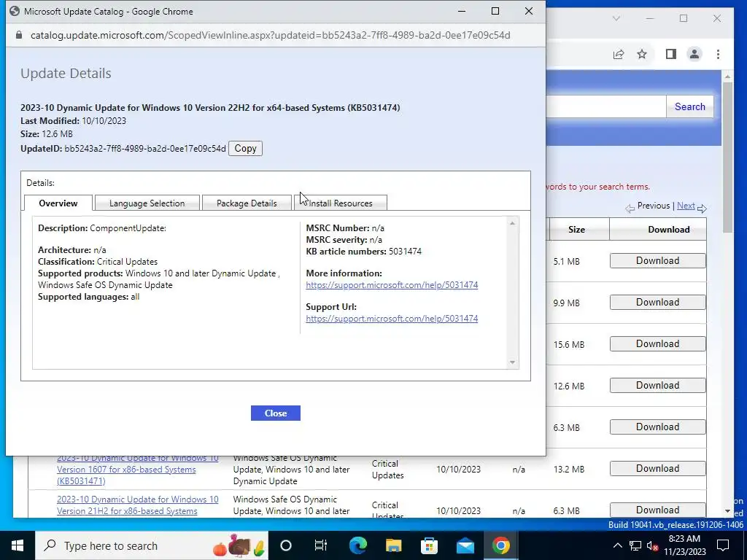Click the KB article numbers value 5031474
Viewport: 747px width, 560px height.
[405, 252]
